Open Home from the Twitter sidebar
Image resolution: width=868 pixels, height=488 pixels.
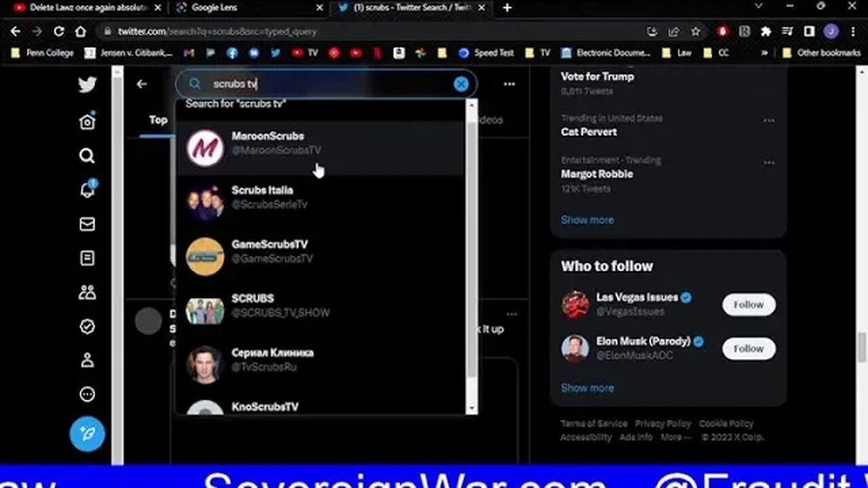point(87,121)
